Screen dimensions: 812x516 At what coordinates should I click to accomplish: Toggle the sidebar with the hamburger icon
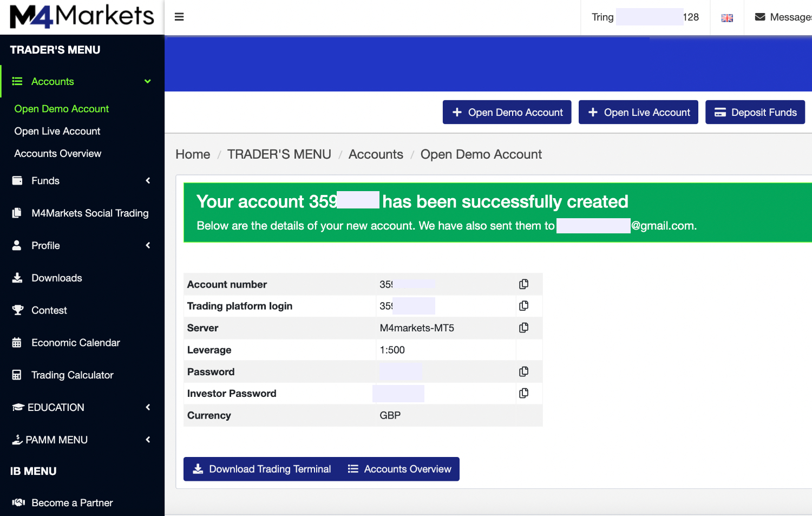[x=179, y=17]
